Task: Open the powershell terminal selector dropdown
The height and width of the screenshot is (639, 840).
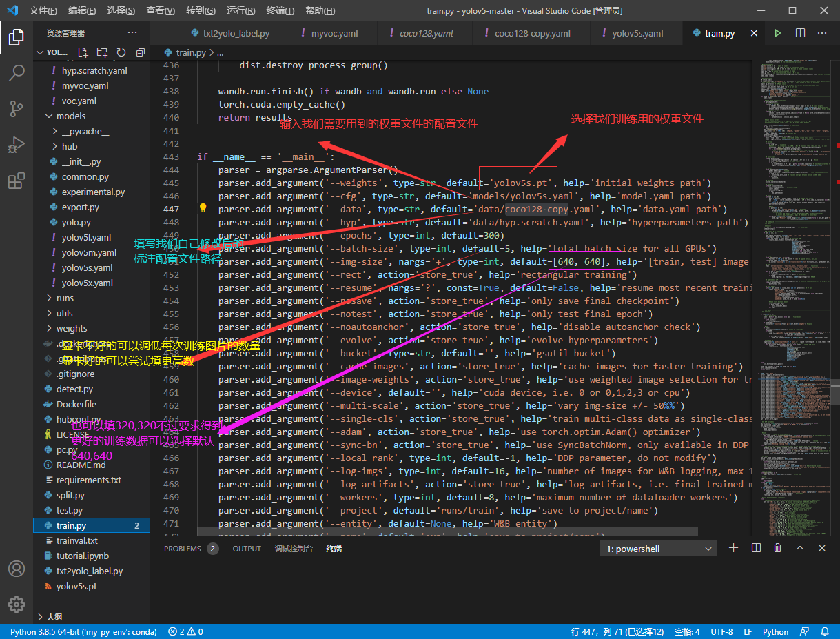Action: pyautogui.click(x=659, y=549)
